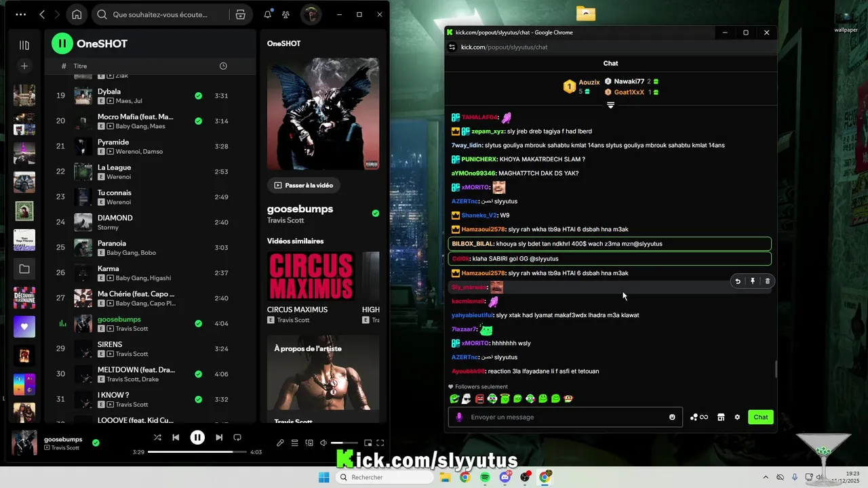Open lyrics microphone icon in player bar
868x488 pixels.
coord(280,443)
